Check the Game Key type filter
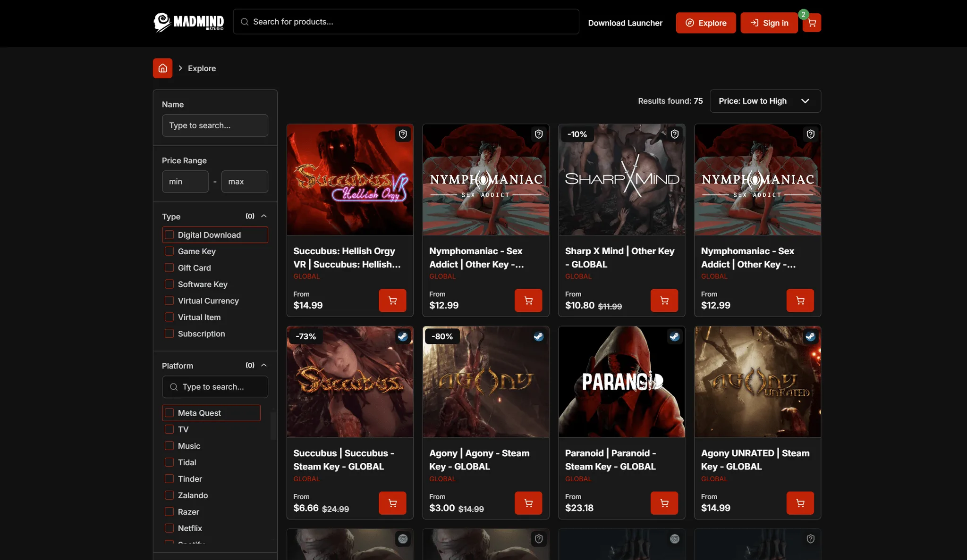967x560 pixels. (x=169, y=251)
